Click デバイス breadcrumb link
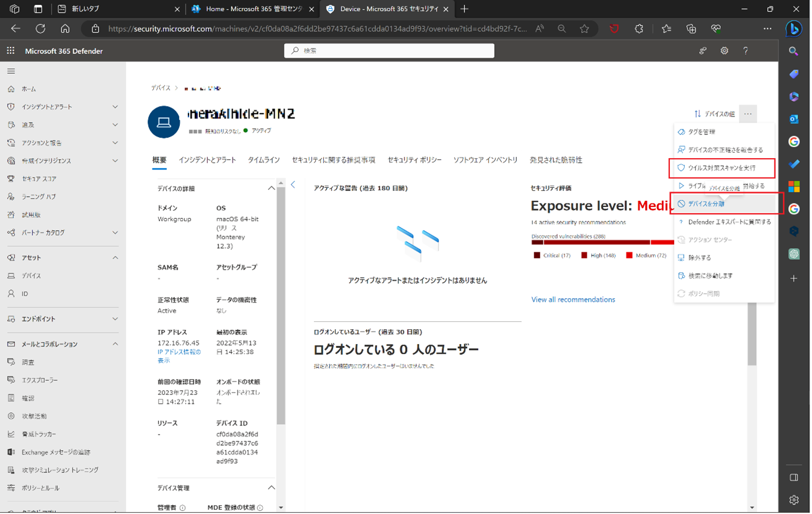Image resolution: width=812 pixels, height=514 pixels. click(161, 88)
